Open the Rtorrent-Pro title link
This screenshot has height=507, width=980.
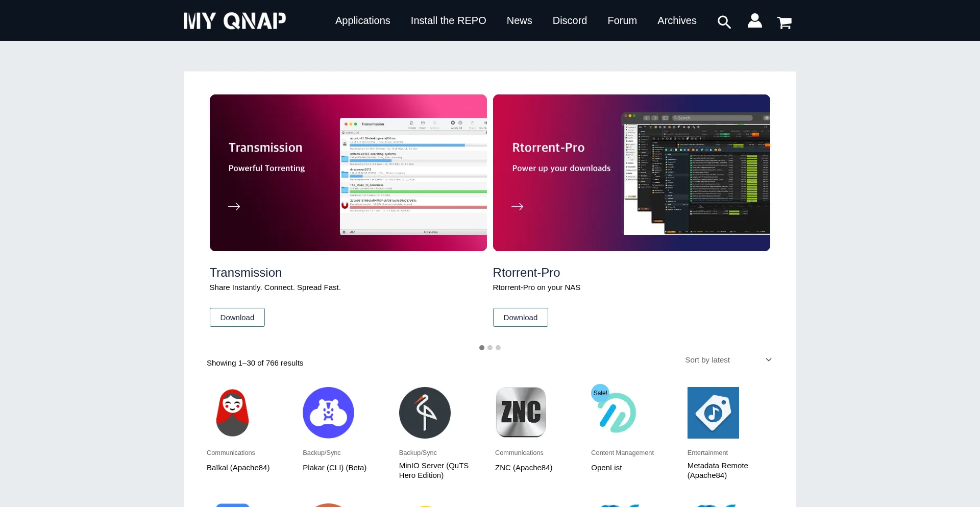(x=526, y=273)
